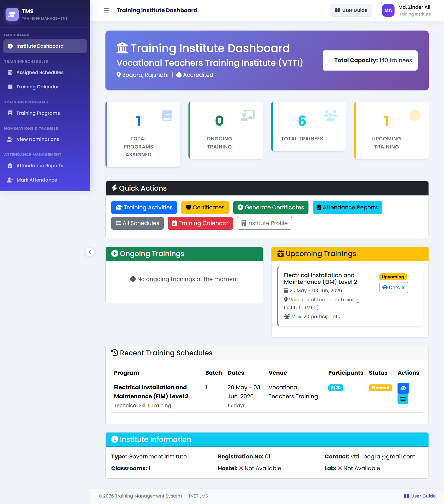The image size is (444, 504).
Task: Click the calendar-plus icon in Upcoming Trainings header
Action: point(280,254)
